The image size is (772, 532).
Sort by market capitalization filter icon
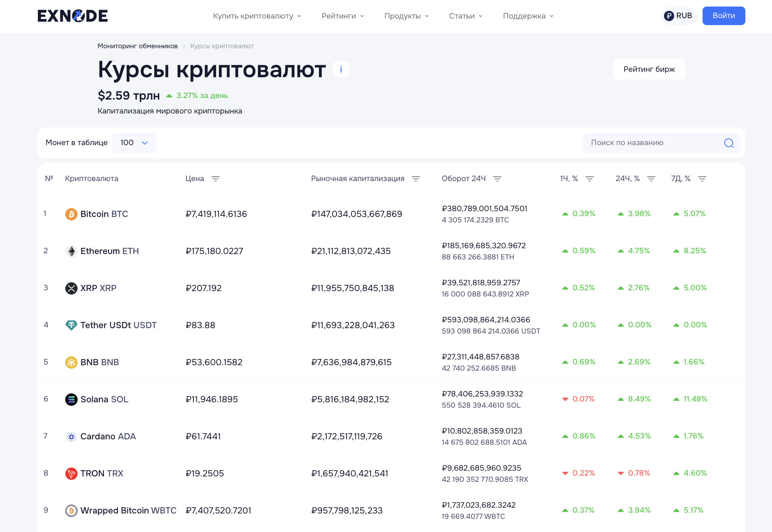(x=416, y=179)
